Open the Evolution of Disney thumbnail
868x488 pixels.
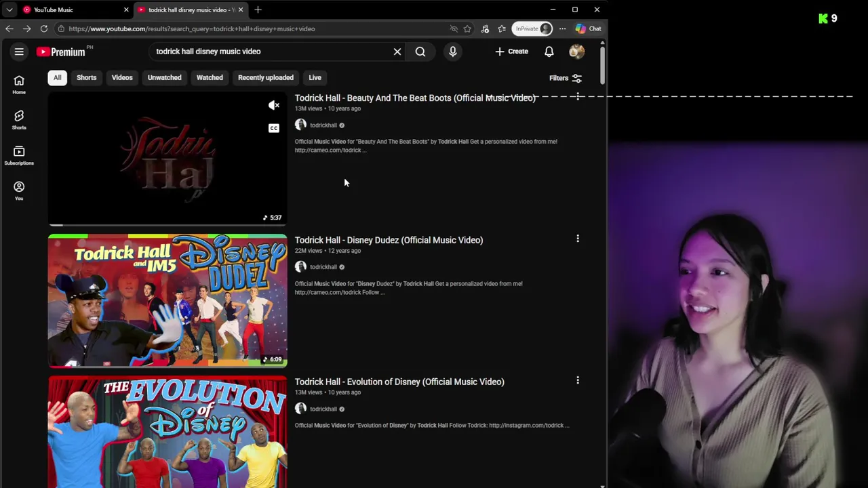(x=167, y=432)
